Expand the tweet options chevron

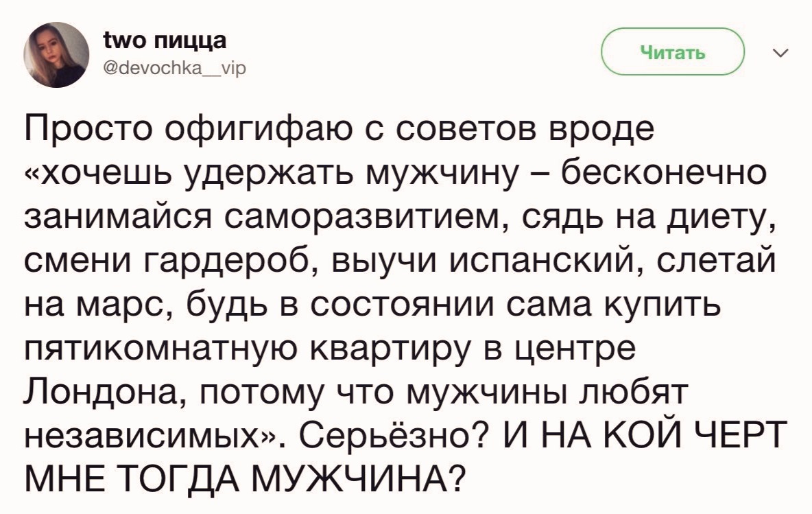click(780, 52)
